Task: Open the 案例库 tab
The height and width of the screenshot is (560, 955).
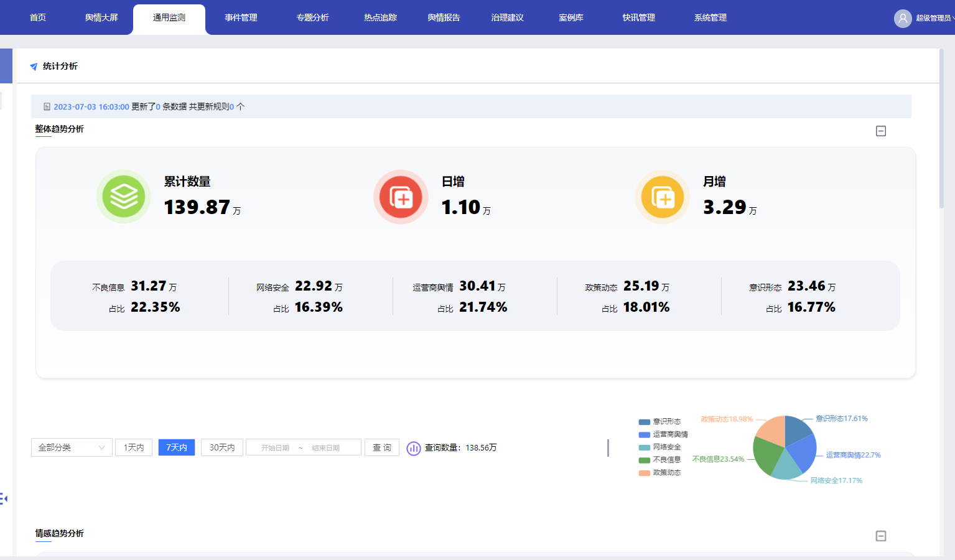Action: click(x=571, y=17)
